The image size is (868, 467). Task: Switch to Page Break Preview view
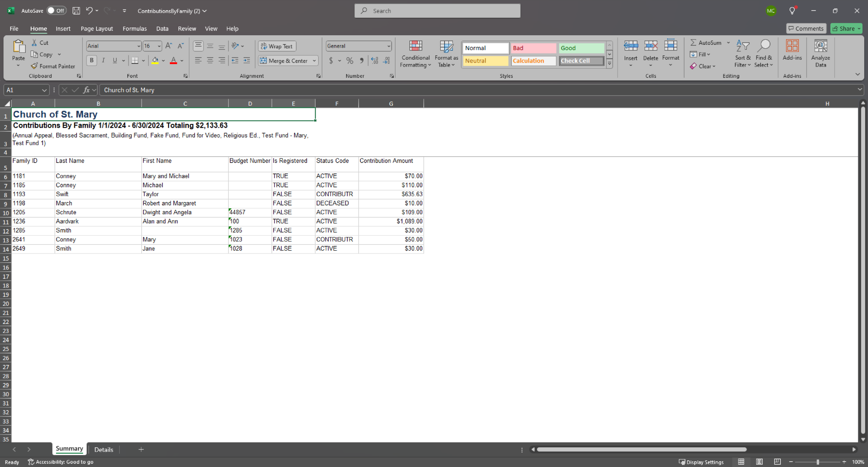coord(777,462)
